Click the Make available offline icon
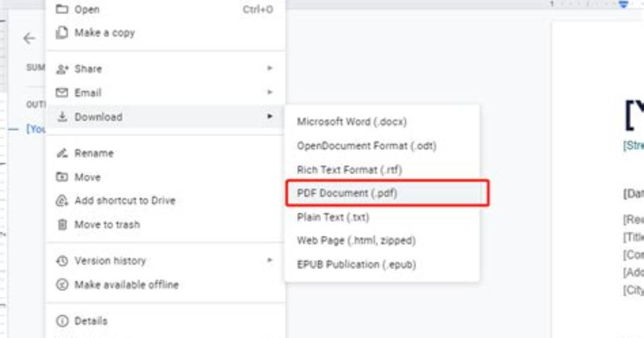The height and width of the screenshot is (338, 644). [x=62, y=285]
